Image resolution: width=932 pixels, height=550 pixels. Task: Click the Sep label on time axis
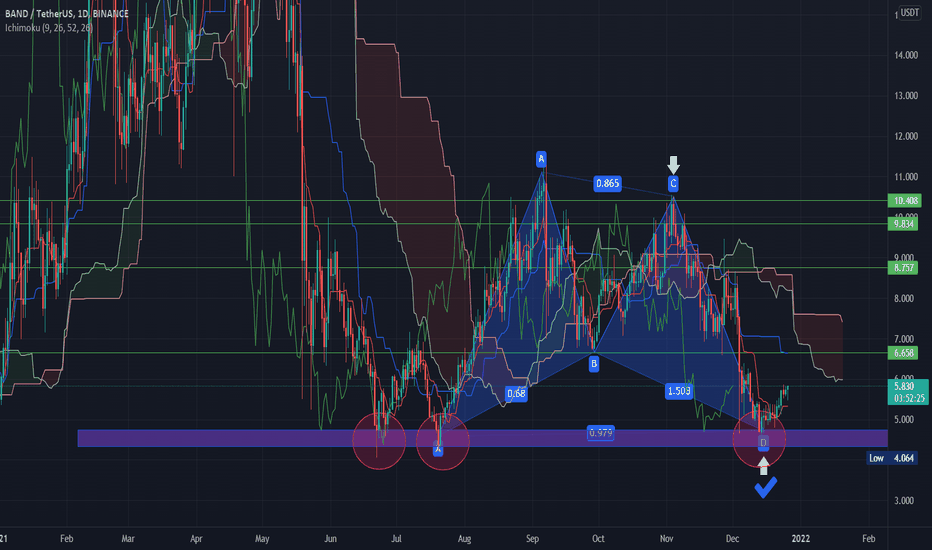pyautogui.click(x=533, y=539)
